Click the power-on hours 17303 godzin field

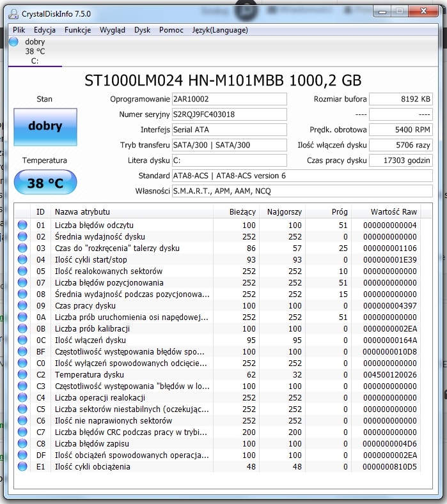401,160
